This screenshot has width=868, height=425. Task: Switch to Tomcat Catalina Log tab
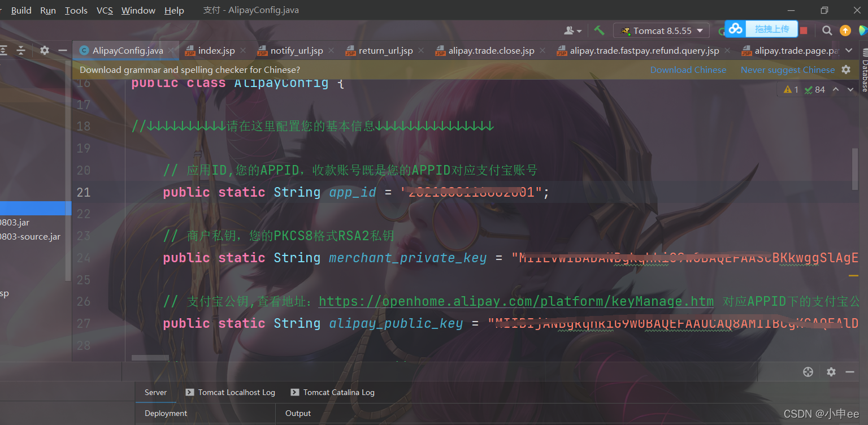click(332, 392)
